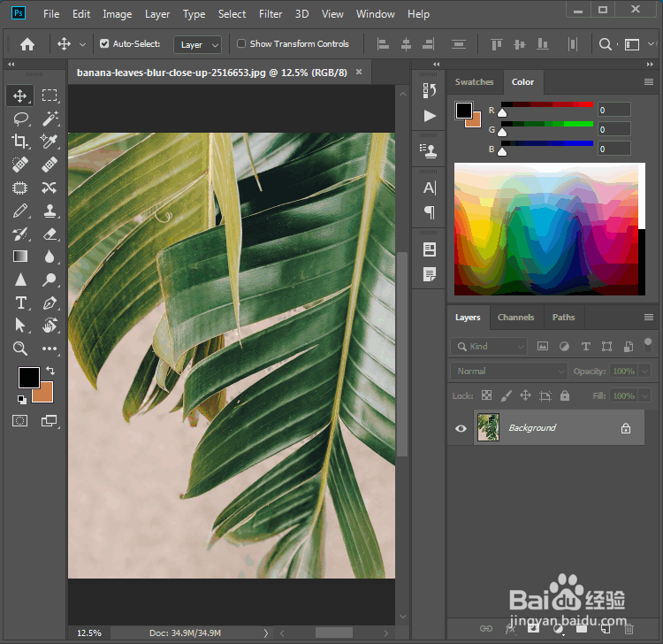Switch to the Channels tab
The height and width of the screenshot is (644, 663).
click(516, 318)
